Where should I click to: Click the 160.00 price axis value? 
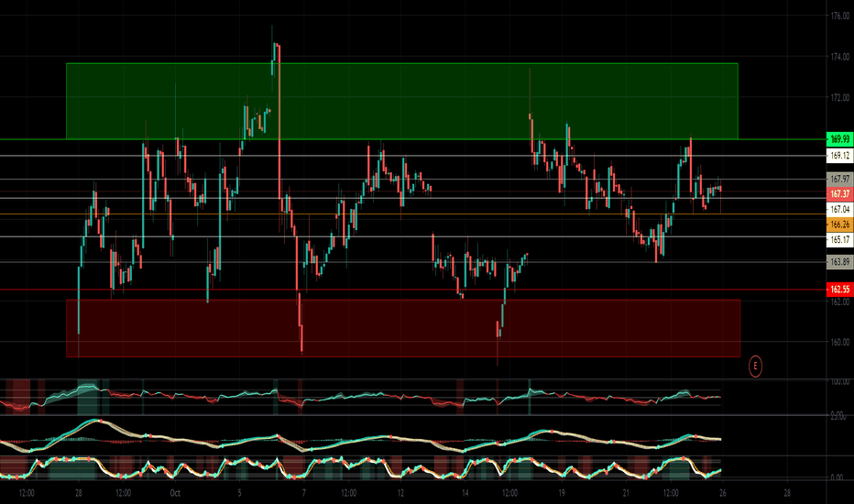coord(840,342)
